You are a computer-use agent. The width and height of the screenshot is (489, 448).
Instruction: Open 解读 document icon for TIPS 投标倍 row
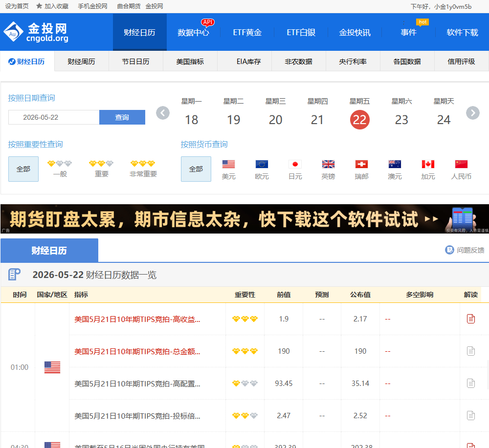470,415
